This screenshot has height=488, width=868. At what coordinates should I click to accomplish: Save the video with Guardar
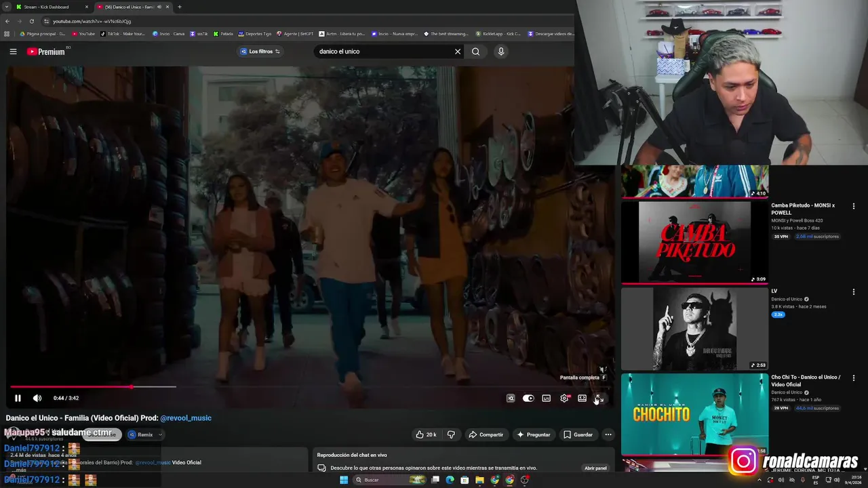(x=578, y=434)
